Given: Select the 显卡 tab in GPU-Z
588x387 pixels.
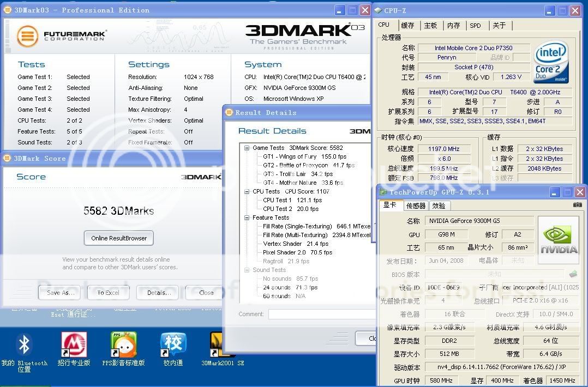Looking at the screenshot, I should pyautogui.click(x=390, y=205).
